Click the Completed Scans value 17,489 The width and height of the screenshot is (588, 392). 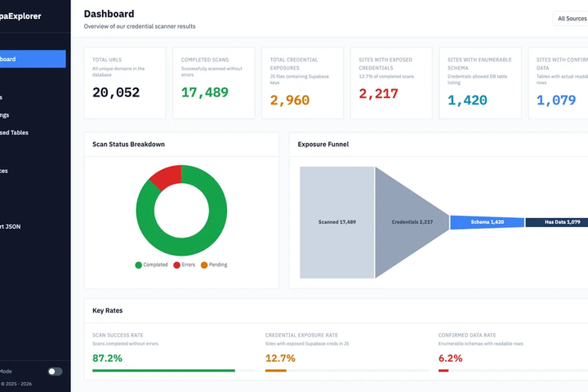pyautogui.click(x=205, y=92)
